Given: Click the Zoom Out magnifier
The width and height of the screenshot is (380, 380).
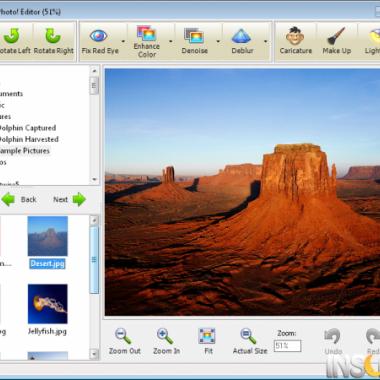Looking at the screenshot, I should coord(124,341).
